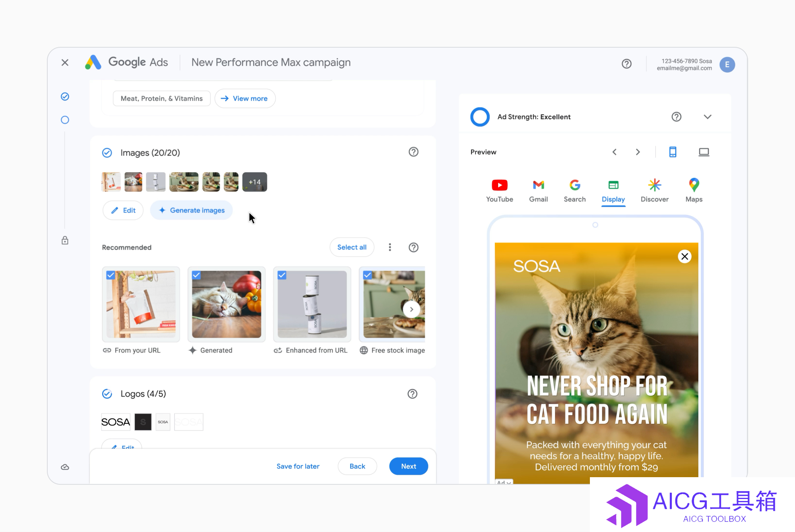
Task: Click the Meat, Protein, & Vitamins chip
Action: point(161,99)
